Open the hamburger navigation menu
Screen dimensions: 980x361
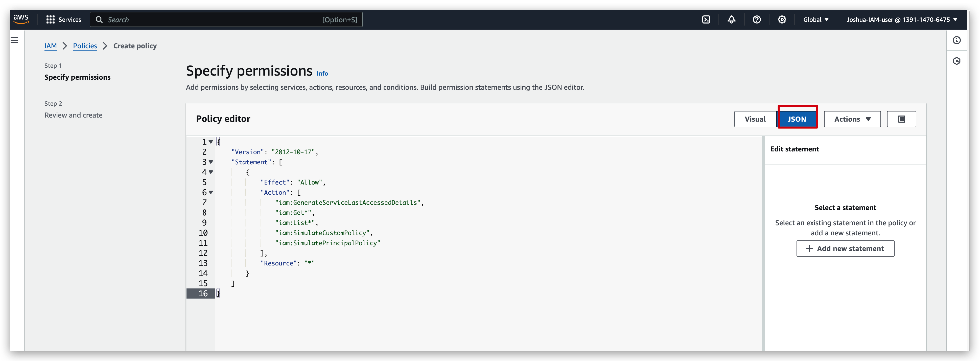click(14, 40)
